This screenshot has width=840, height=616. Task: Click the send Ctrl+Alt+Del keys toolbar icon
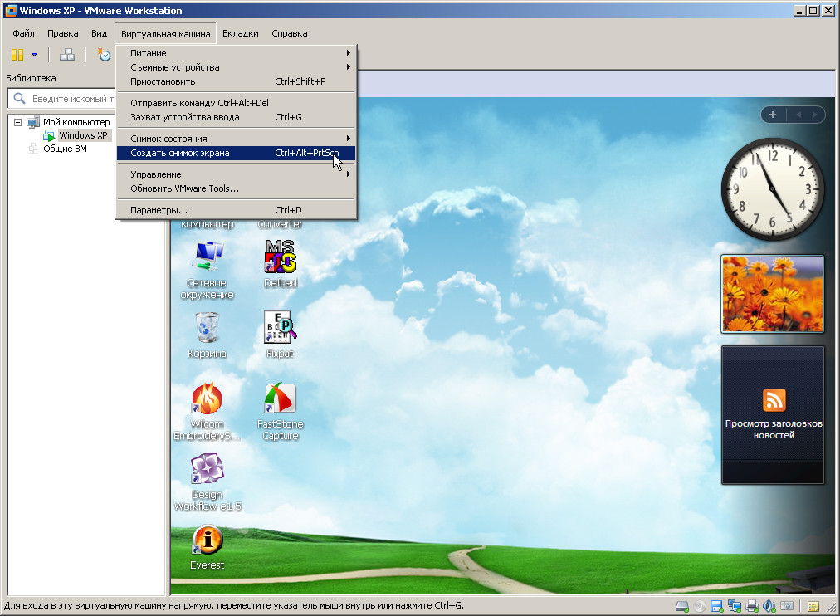[x=67, y=55]
